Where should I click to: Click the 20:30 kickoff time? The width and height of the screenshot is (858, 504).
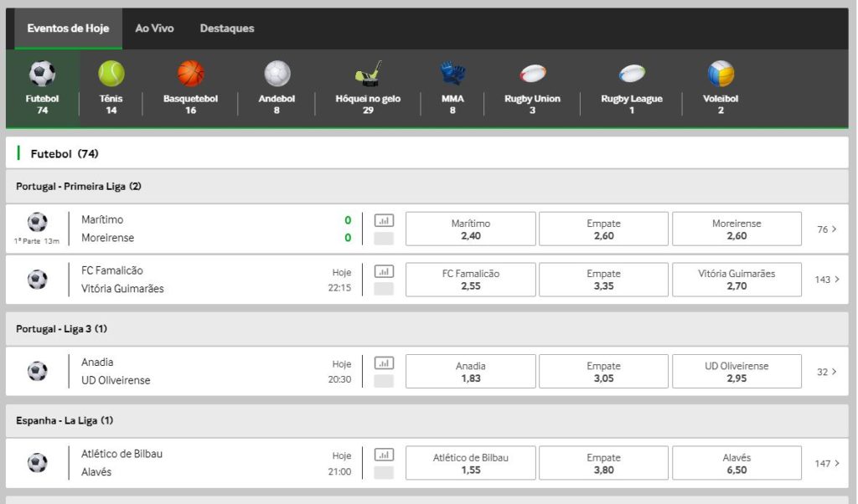tap(340, 379)
